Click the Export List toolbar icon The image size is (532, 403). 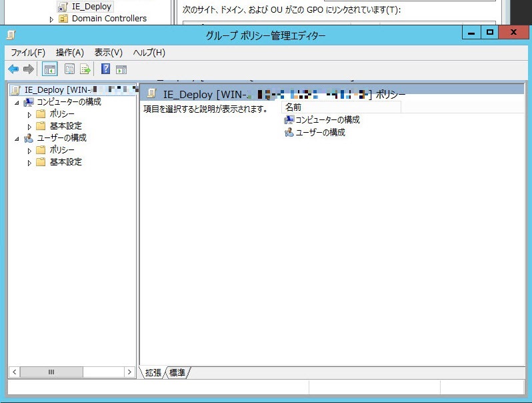click(85, 69)
